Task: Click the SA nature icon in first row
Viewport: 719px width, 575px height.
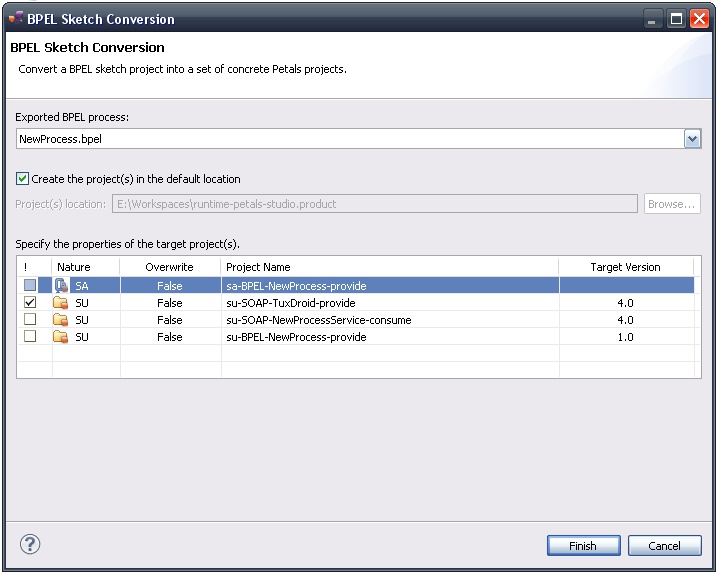Action: point(62,286)
